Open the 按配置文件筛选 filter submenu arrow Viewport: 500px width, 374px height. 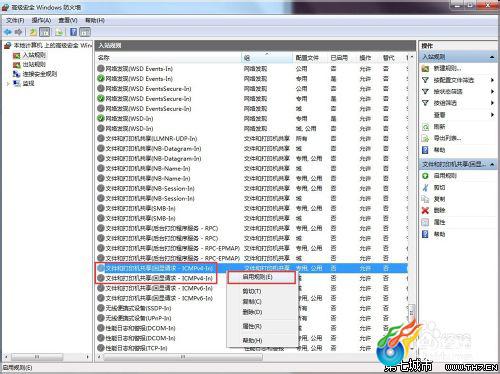pos(492,80)
